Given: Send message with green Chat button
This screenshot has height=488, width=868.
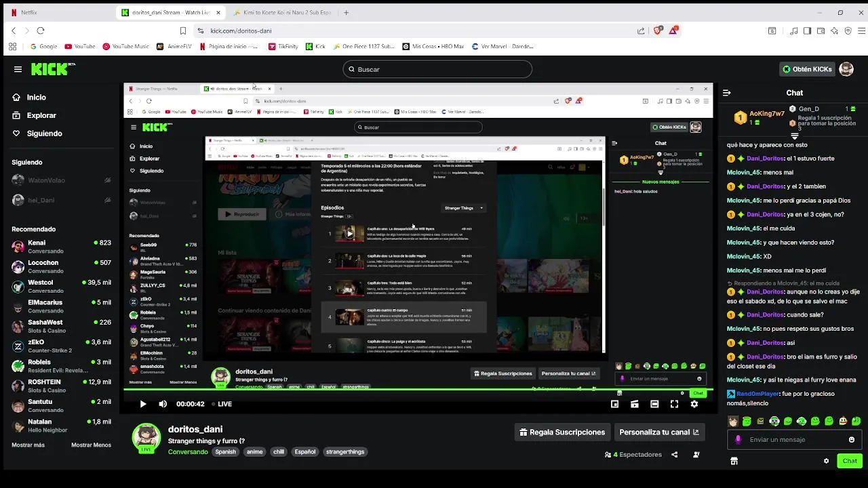Looking at the screenshot, I should point(850,461).
